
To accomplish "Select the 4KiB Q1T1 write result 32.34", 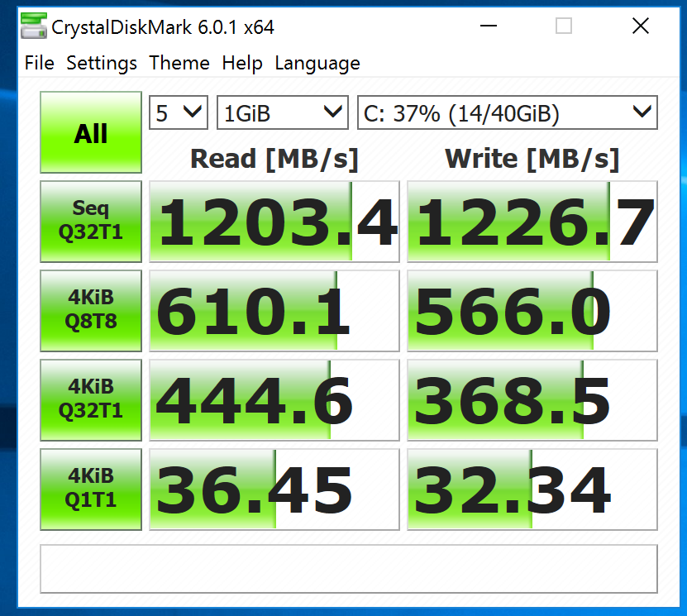I will pyautogui.click(x=532, y=489).
